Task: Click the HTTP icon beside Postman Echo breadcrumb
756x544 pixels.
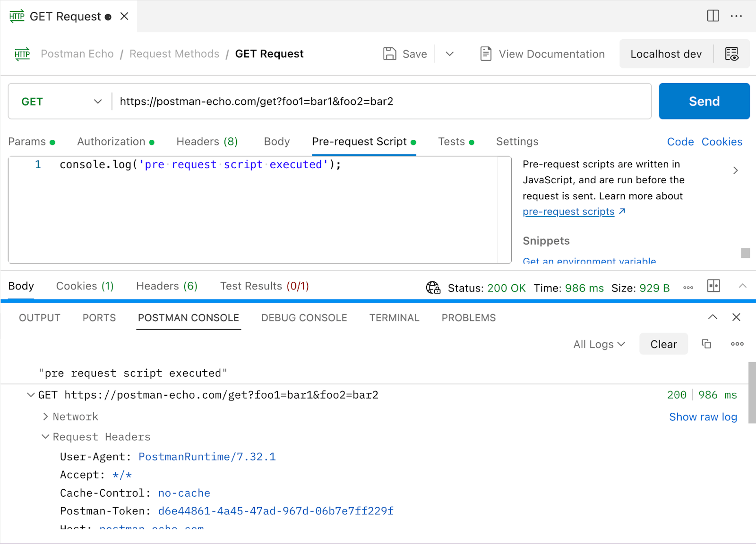Action: [x=22, y=54]
